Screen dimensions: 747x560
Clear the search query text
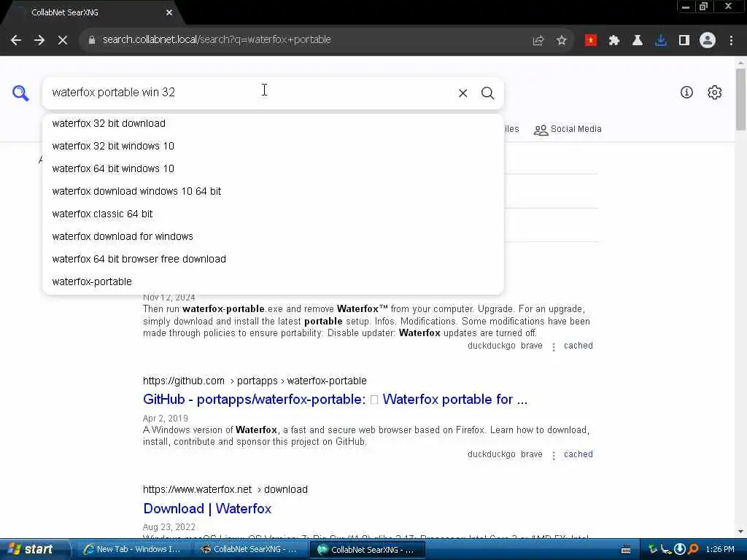tap(462, 93)
